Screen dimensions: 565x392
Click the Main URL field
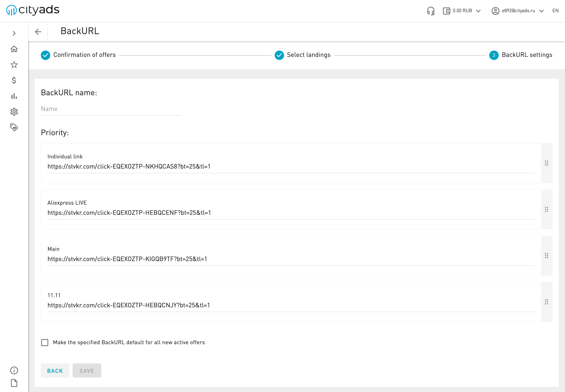[x=291, y=259]
